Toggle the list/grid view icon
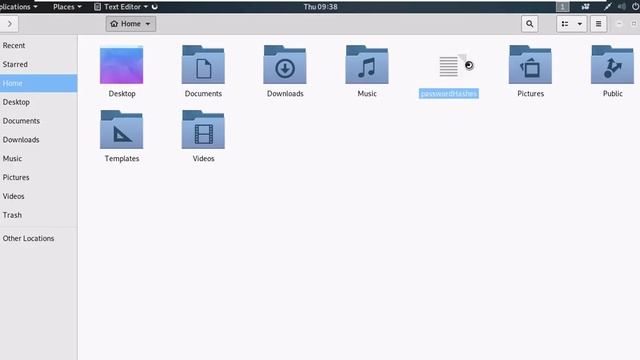 point(565,24)
